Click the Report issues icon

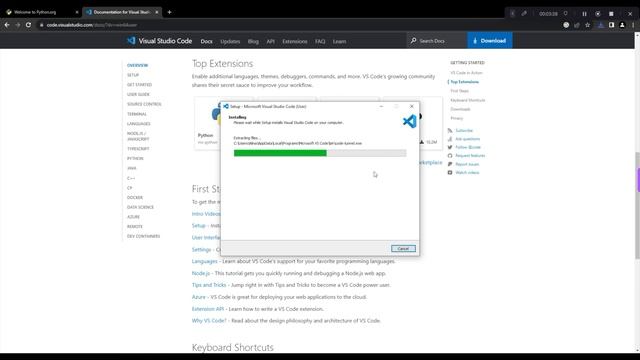[450, 164]
